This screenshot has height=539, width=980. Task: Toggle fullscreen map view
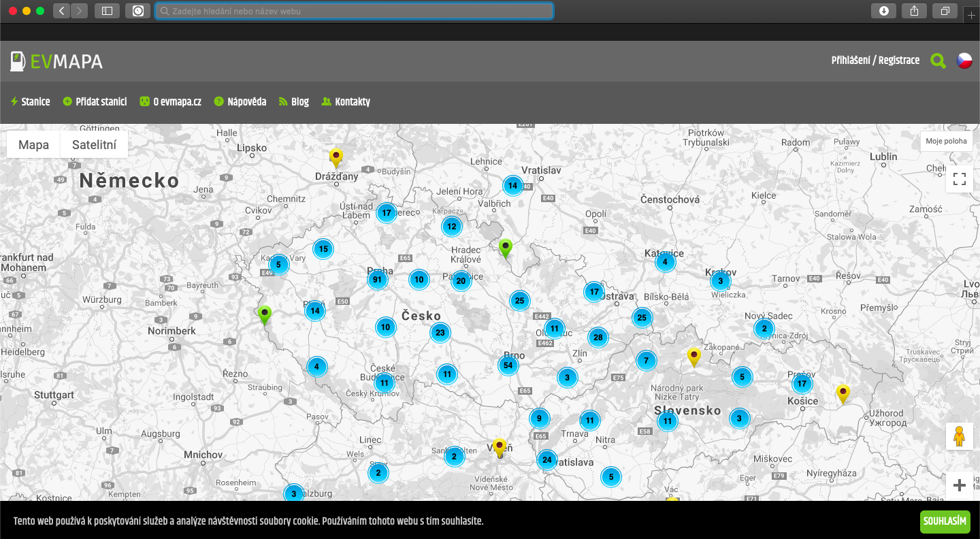960,179
